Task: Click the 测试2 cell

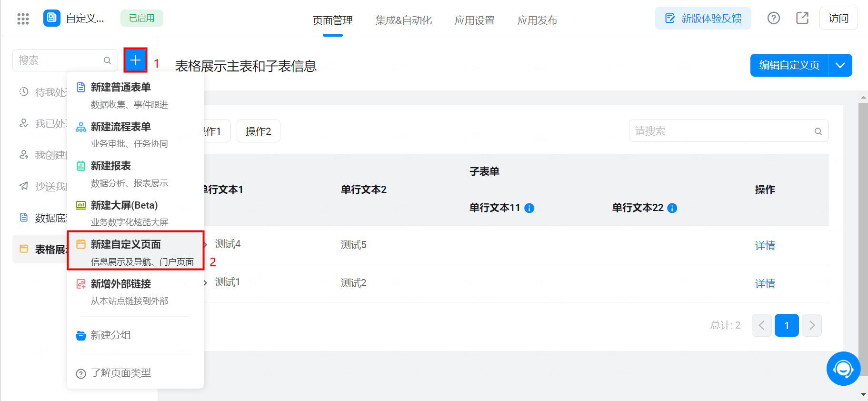Action: click(354, 283)
